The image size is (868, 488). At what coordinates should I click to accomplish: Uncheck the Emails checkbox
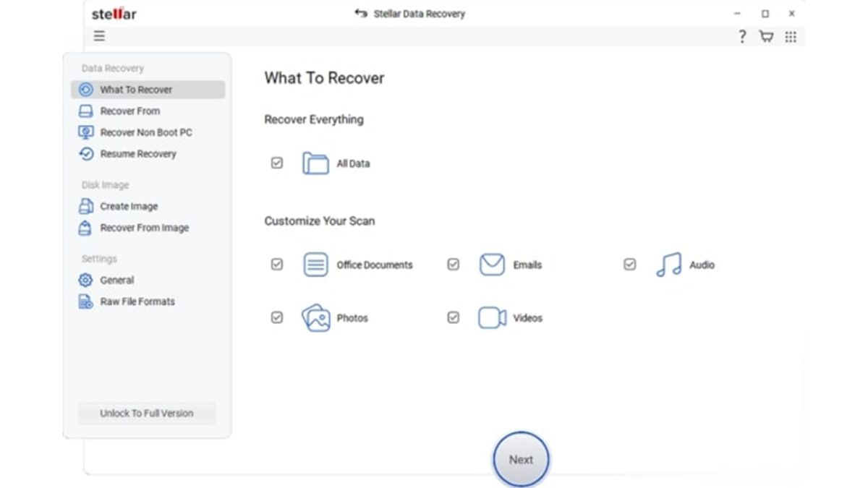tap(453, 265)
